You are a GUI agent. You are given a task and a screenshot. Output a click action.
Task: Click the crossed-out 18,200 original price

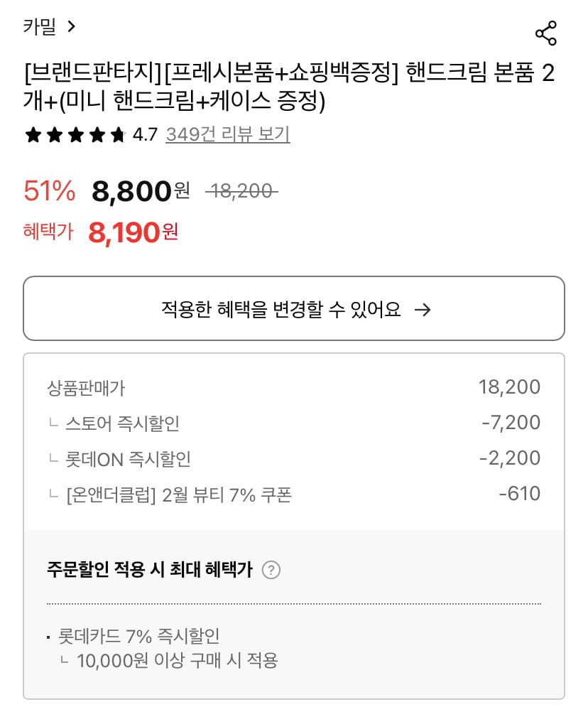(x=241, y=190)
